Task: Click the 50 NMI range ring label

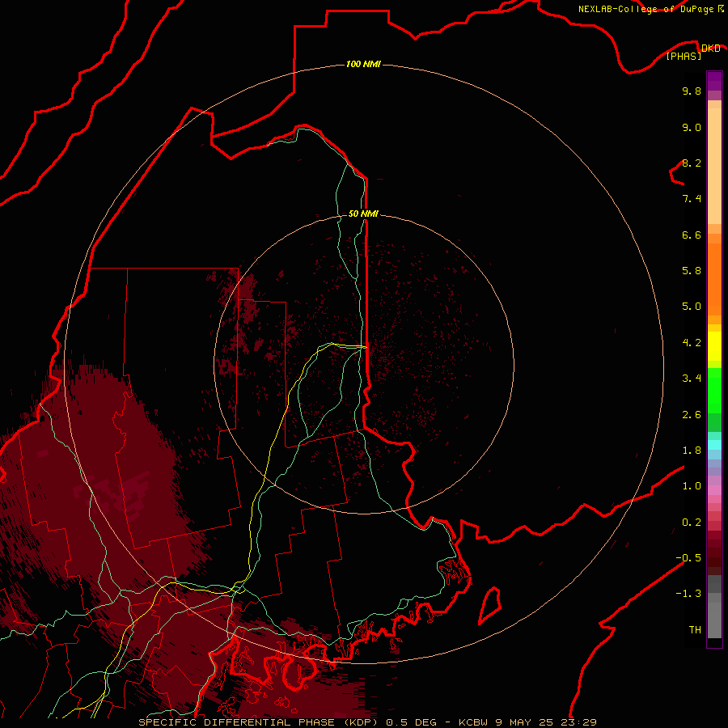Action: (x=363, y=214)
